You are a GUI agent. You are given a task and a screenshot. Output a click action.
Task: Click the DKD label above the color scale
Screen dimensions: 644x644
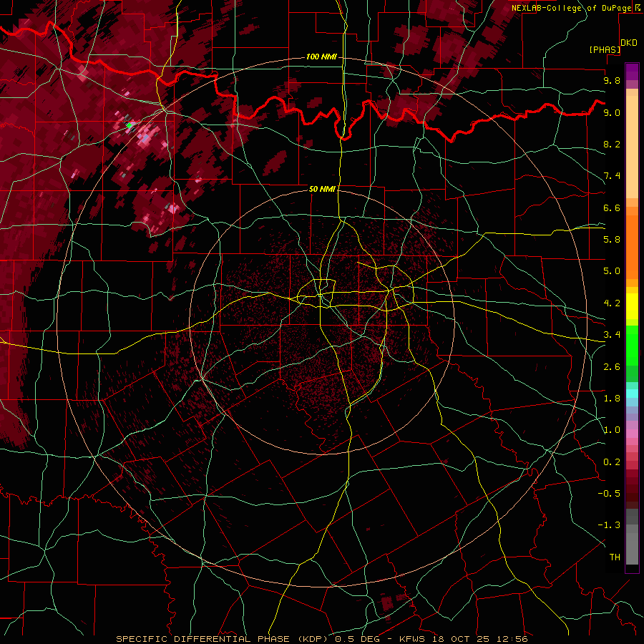629,43
